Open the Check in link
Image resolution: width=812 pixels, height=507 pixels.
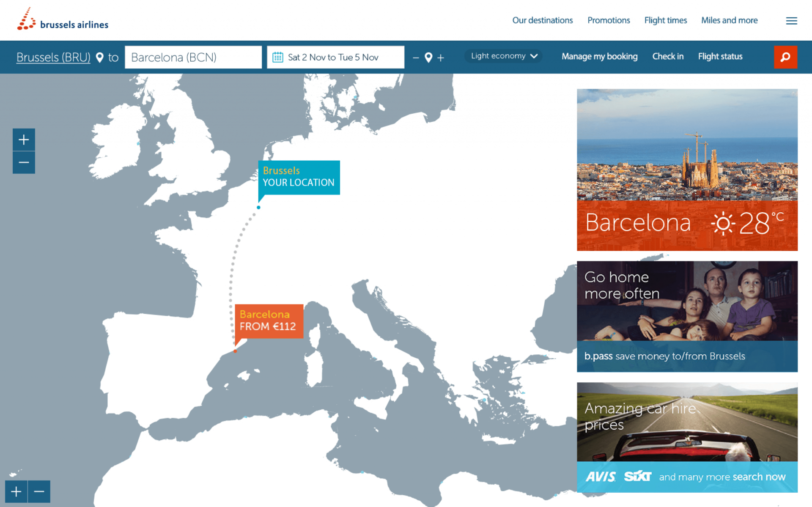(668, 56)
